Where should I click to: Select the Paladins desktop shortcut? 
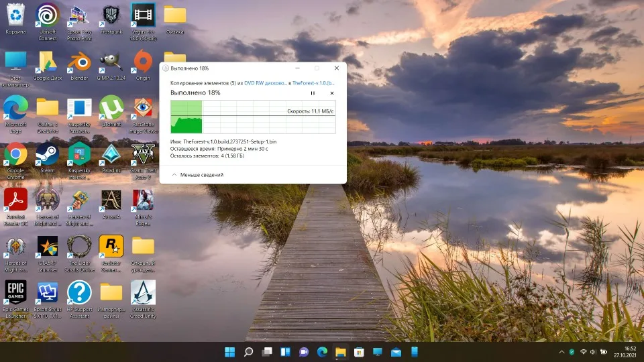tap(111, 158)
